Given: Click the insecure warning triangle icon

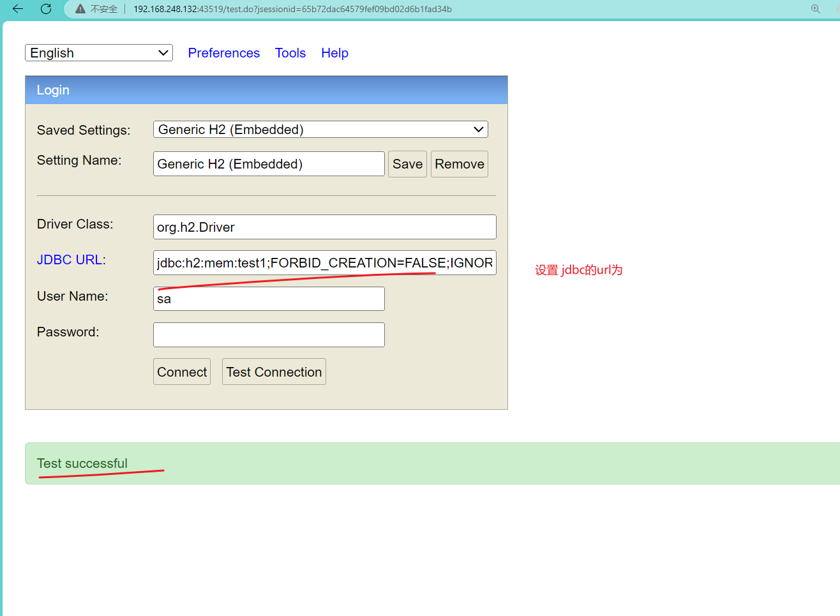Looking at the screenshot, I should pos(80,9).
